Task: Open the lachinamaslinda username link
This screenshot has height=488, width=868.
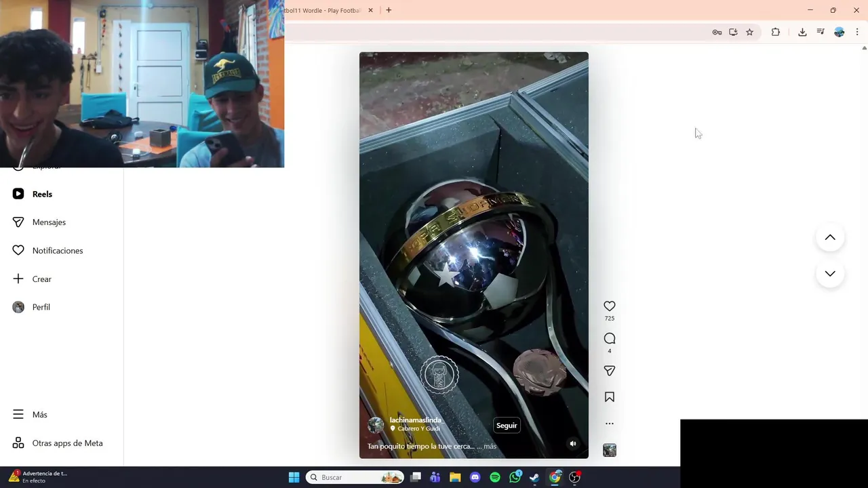Action: (415, 420)
